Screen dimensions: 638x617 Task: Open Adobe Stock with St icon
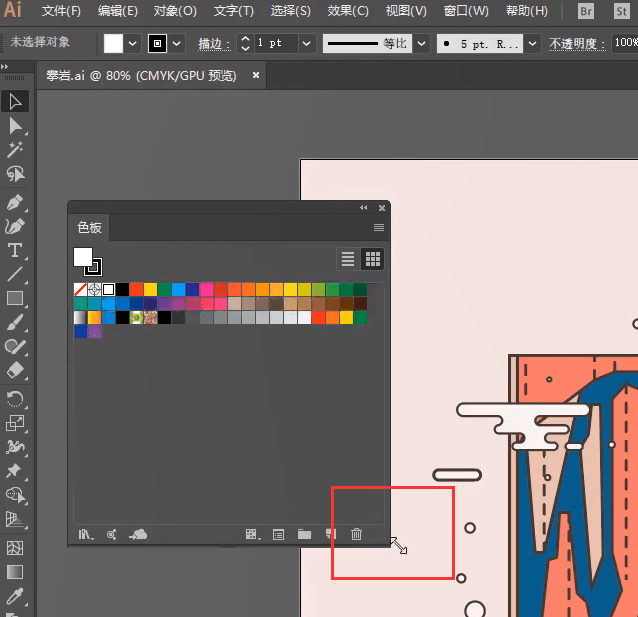point(621,11)
